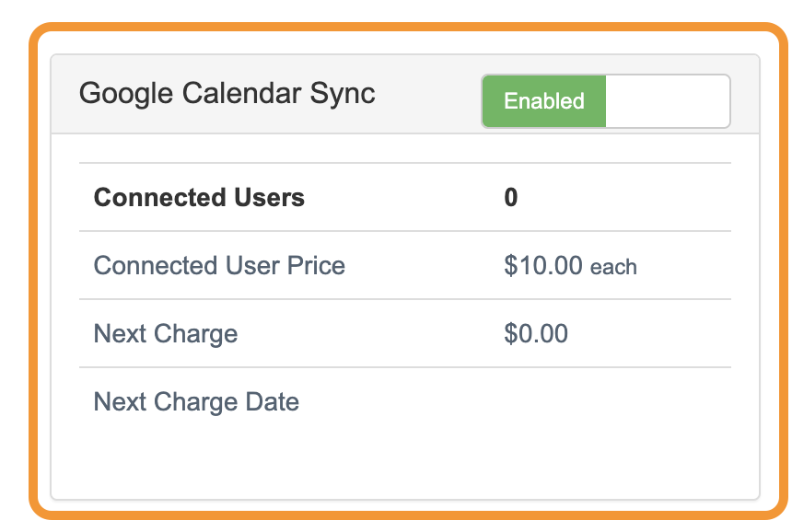
Task: Click the each text beside $10.00
Action: tap(615, 267)
